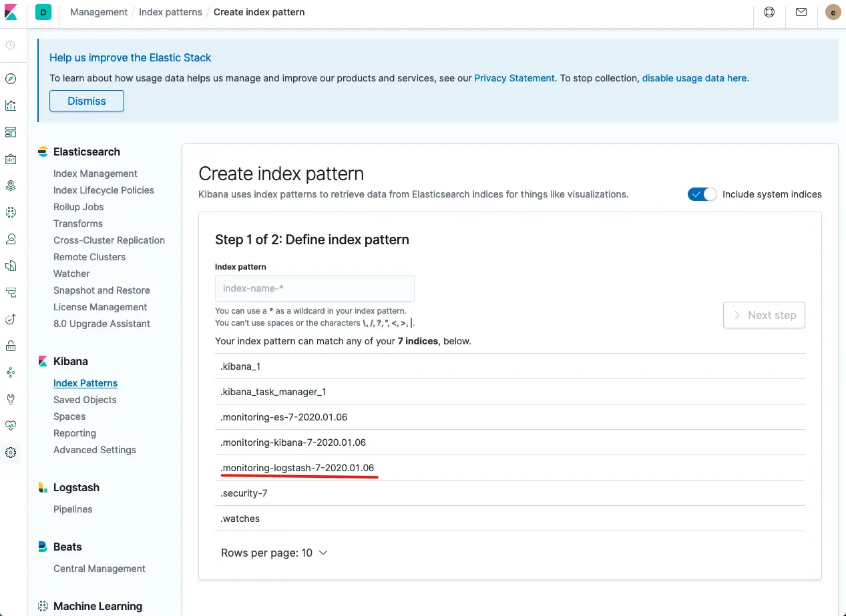This screenshot has width=846, height=616.
Task: Open the space selector D badge
Action: (43, 12)
